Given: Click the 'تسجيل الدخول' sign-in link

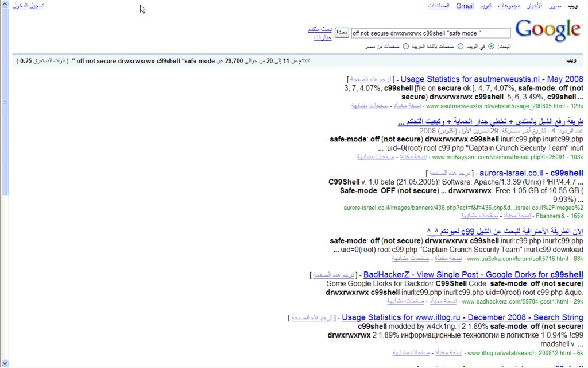Looking at the screenshot, I should pyautogui.click(x=28, y=6).
